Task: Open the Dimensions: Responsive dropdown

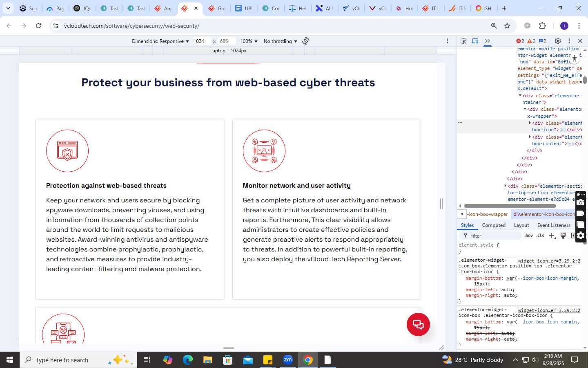Action: tap(160, 41)
